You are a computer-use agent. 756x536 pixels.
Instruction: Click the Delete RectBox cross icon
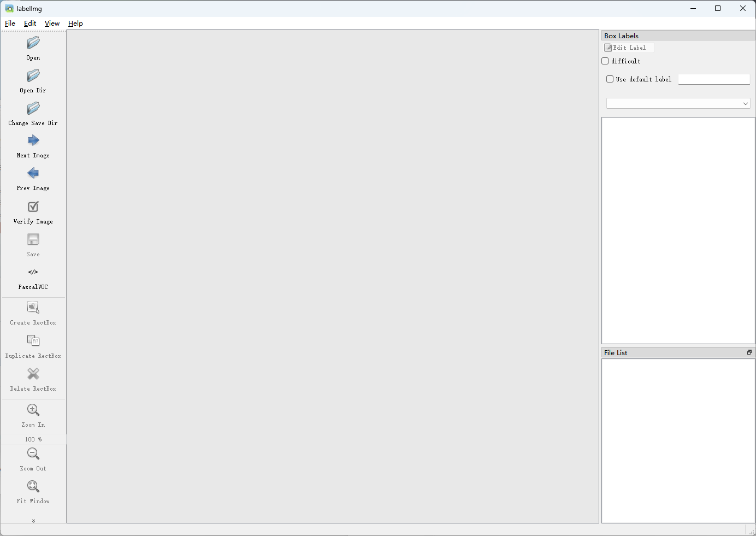[x=33, y=374]
